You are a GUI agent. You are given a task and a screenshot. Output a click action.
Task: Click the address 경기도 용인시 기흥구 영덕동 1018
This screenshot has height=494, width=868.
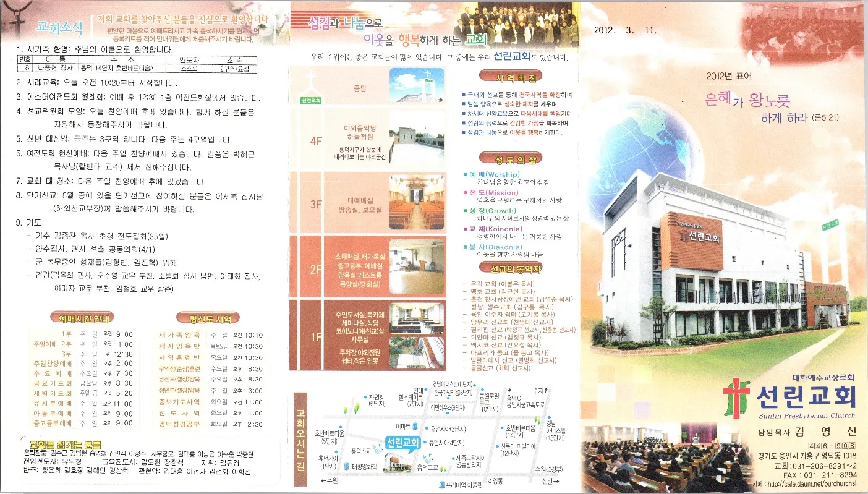coord(807,456)
